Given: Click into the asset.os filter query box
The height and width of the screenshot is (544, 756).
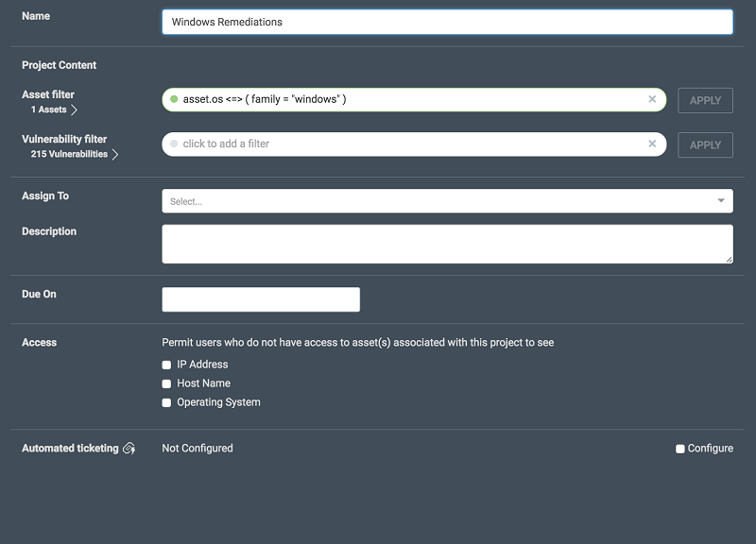Looking at the screenshot, I should click(406, 99).
